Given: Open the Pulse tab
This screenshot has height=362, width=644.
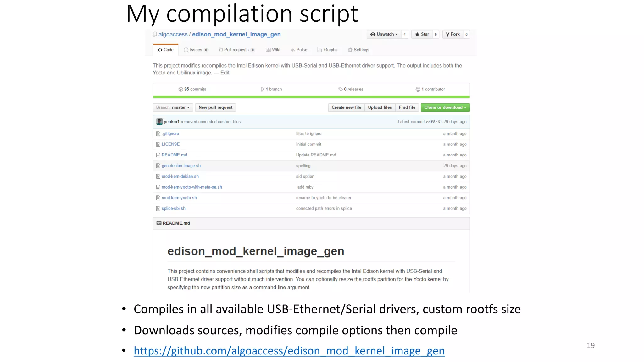Looking at the screenshot, I should [299, 50].
